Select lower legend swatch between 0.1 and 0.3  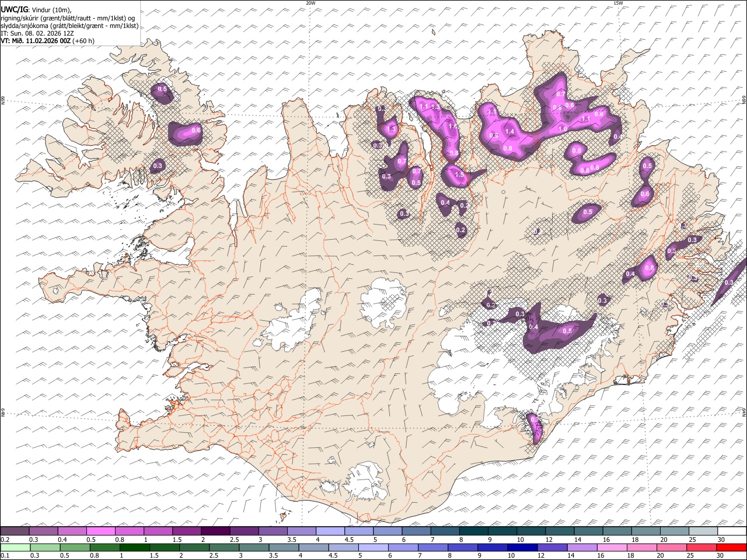pyautogui.click(x=15, y=547)
